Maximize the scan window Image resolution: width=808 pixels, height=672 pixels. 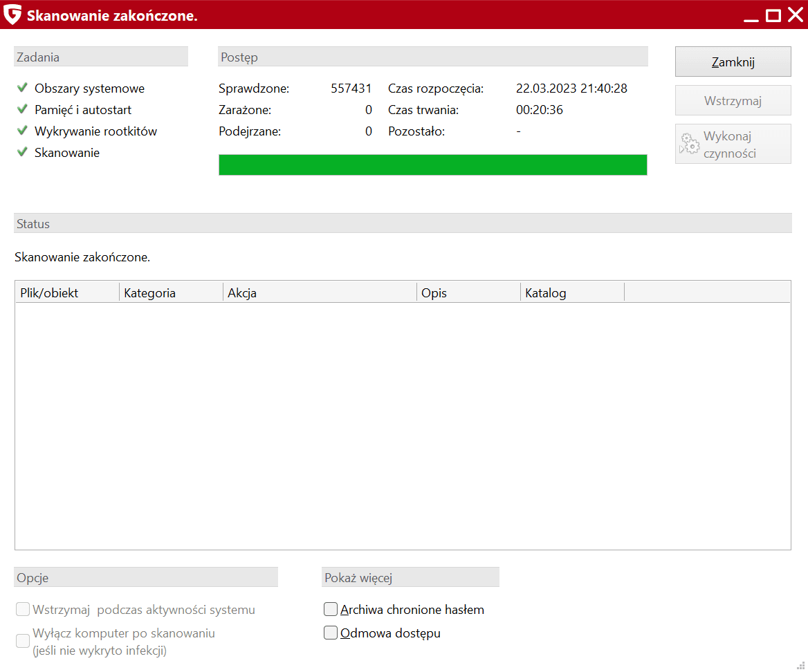[x=773, y=15]
